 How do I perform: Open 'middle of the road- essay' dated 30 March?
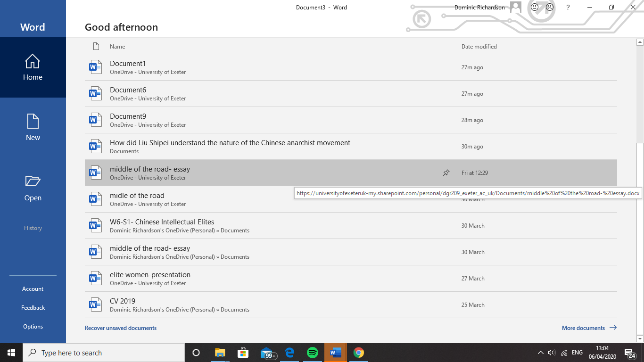351,252
